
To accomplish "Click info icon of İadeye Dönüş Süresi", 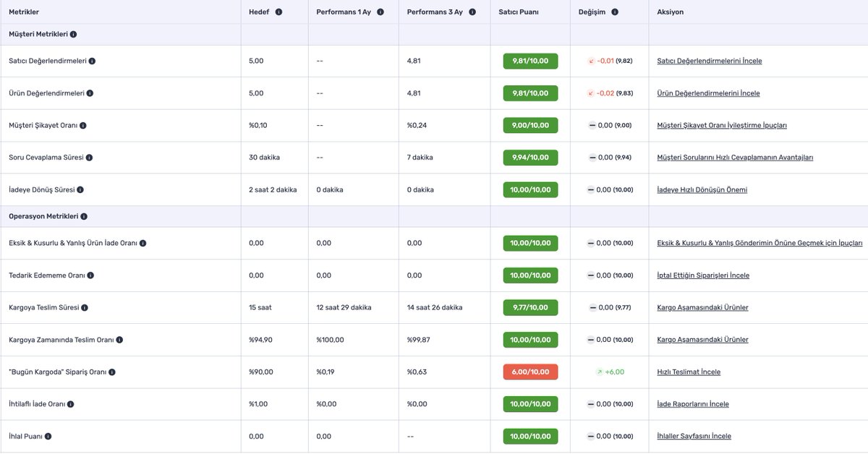I will [80, 190].
